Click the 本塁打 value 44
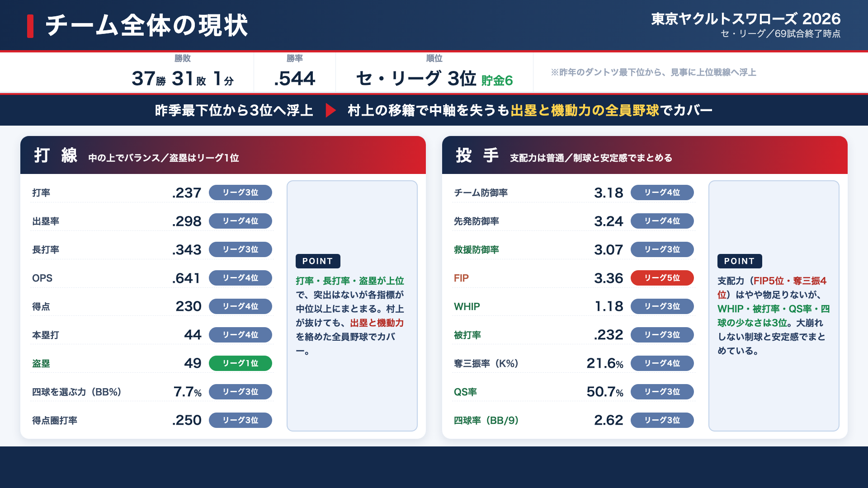This screenshot has height=488, width=868. 193,335
